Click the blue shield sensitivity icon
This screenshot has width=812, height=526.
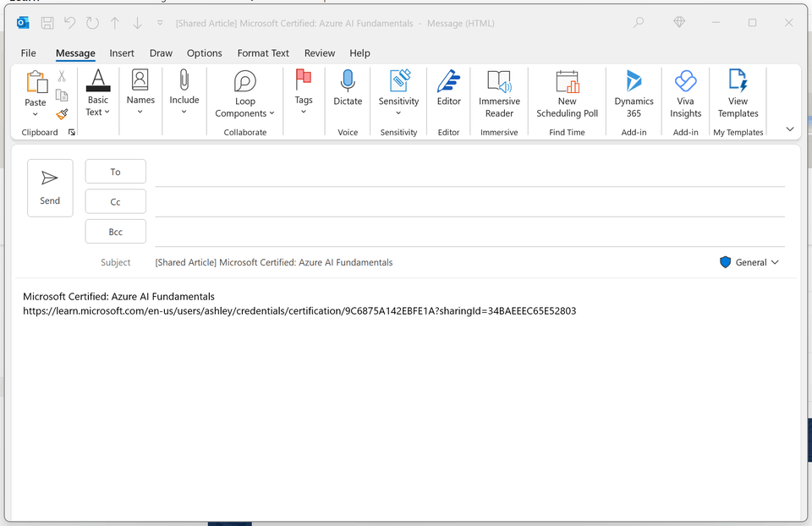(725, 262)
